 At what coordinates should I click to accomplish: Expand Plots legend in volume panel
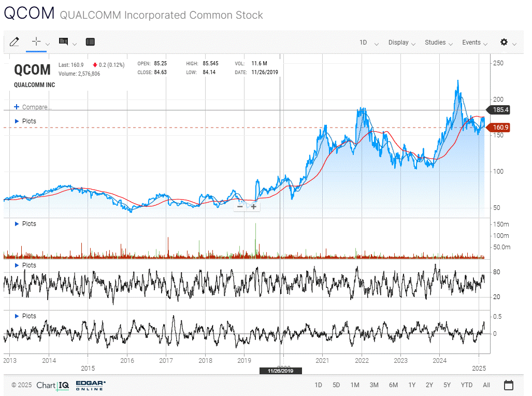(26, 224)
